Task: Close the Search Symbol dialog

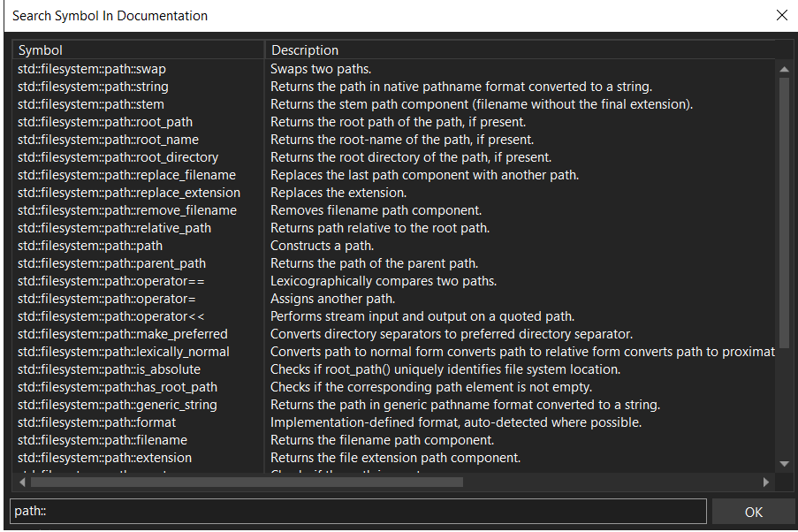Action: click(781, 15)
